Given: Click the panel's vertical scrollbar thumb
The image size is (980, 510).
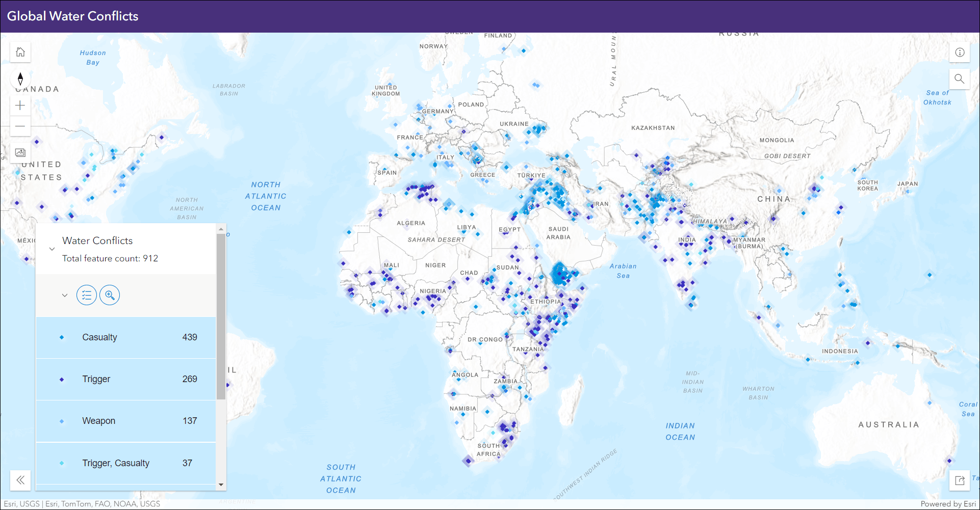Looking at the screenshot, I should [221, 316].
